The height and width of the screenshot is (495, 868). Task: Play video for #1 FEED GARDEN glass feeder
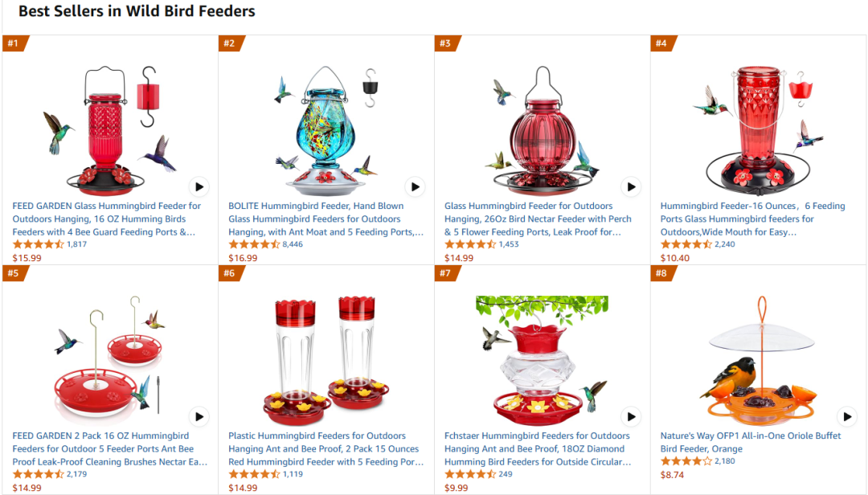click(199, 186)
